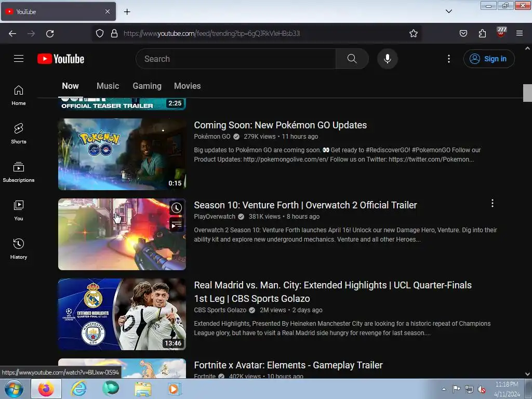Screen dimensions: 532x399
Task: Expand the list all tabs dropdown
Action: pyautogui.click(x=448, y=11)
